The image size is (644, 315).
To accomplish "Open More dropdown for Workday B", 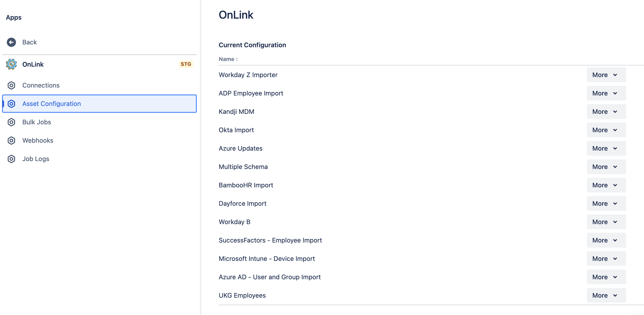I will point(606,222).
